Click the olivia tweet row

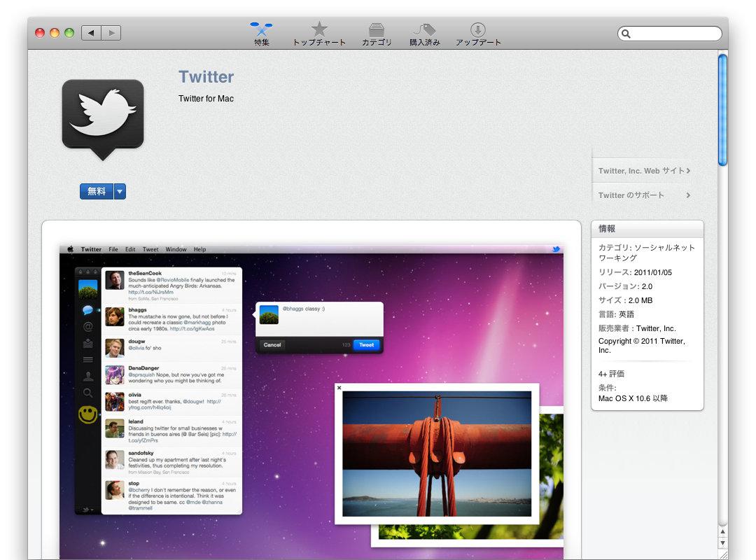(171, 401)
